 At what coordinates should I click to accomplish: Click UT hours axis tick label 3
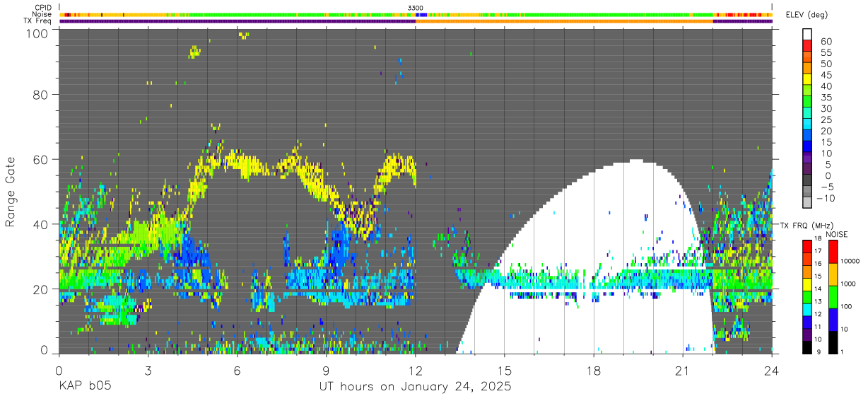148,371
